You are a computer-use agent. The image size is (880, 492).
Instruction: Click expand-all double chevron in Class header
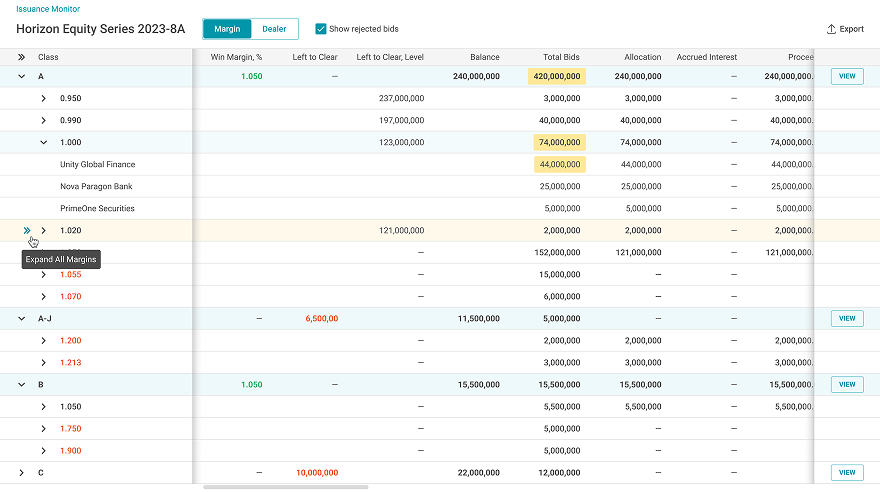click(21, 57)
